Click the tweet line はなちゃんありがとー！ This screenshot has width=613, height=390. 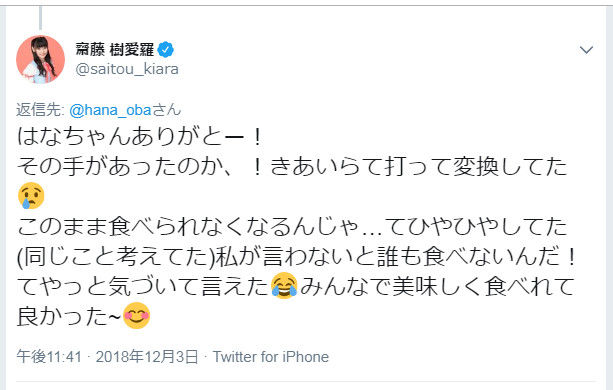coord(140,137)
